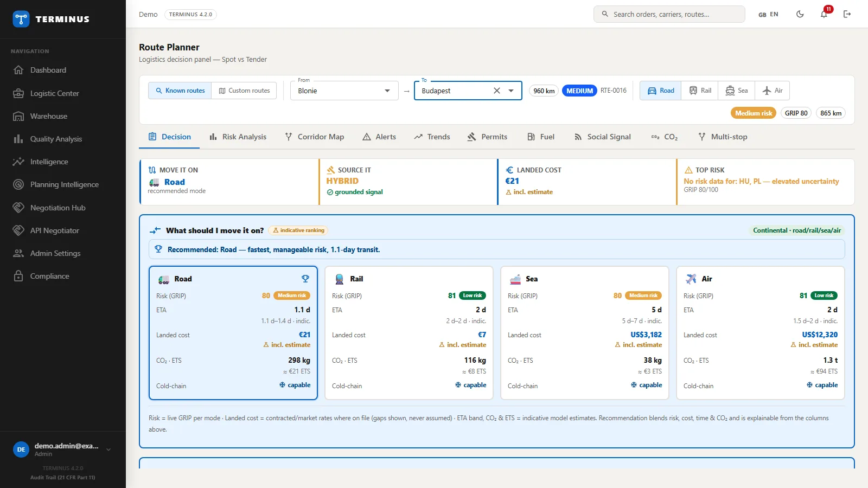The image size is (868, 488).
Task: Switch to Air transport mode
Action: (x=773, y=91)
